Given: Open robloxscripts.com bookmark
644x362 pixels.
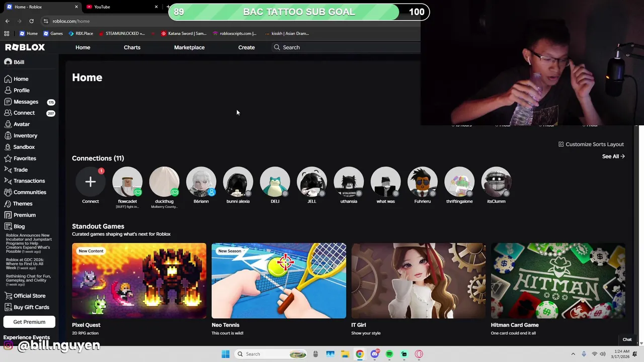Looking at the screenshot, I should tap(234, 34).
